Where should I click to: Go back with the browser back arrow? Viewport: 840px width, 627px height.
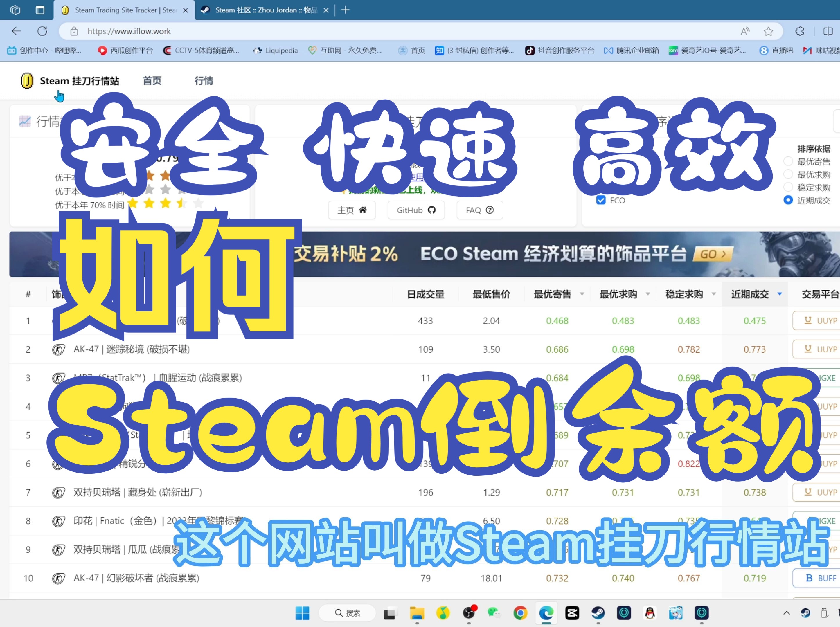pyautogui.click(x=16, y=31)
